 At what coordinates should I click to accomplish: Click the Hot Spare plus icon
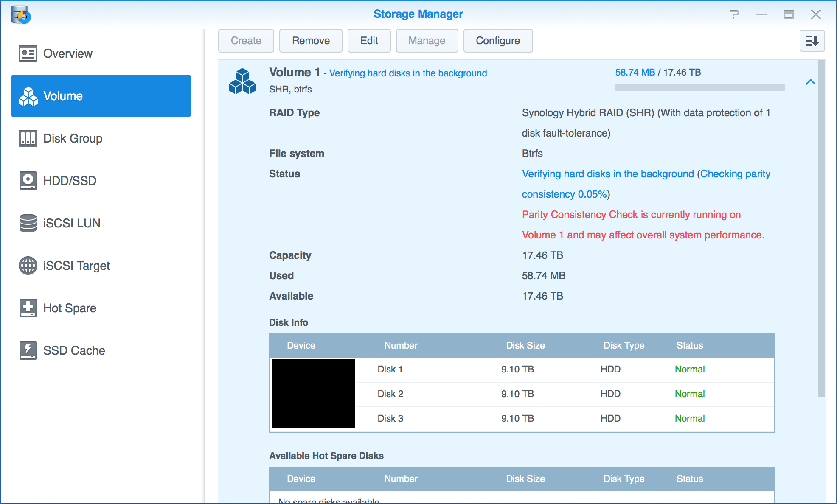coord(28,308)
